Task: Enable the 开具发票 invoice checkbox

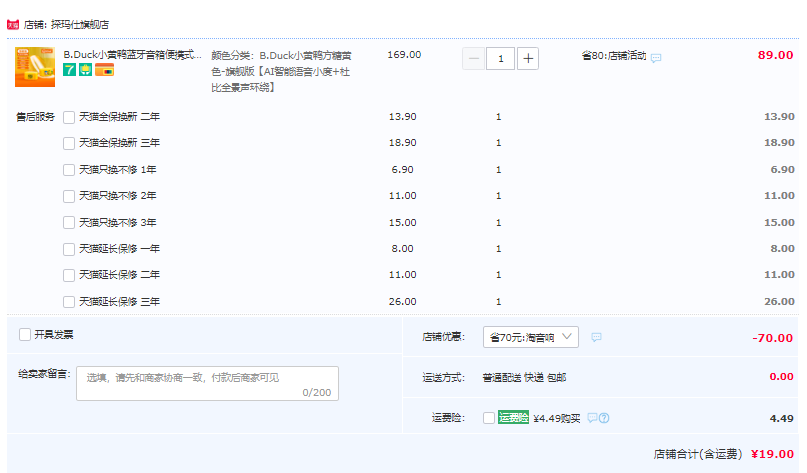Action: pyautogui.click(x=25, y=335)
